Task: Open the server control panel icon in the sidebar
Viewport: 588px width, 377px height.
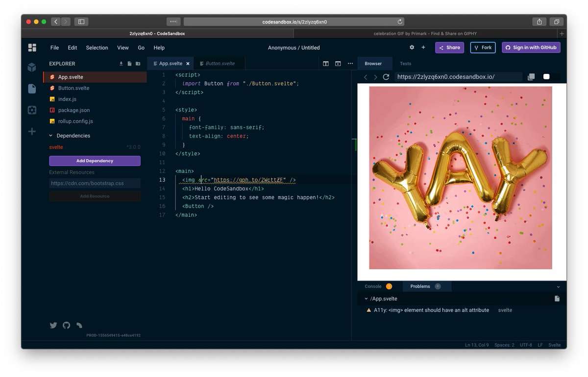Action: pyautogui.click(x=32, y=110)
